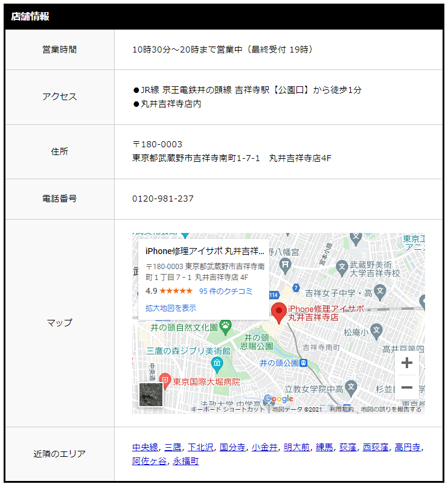The height and width of the screenshot is (487, 448).
Task: Open 拡大地図を表示 link in map popup
Action: [x=171, y=308]
